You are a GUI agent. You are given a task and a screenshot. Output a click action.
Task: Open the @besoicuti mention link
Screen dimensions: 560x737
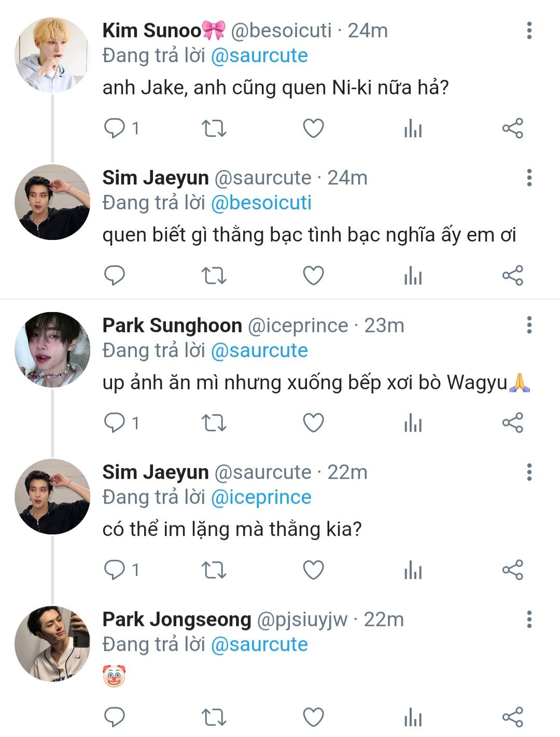coord(261,203)
